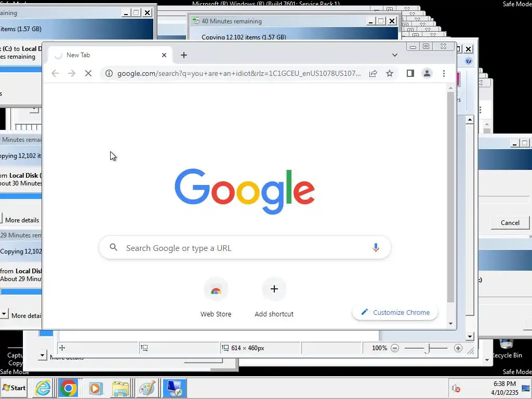The image size is (532, 399).
Task: Bookmark this page with star icon
Action: (x=390, y=73)
